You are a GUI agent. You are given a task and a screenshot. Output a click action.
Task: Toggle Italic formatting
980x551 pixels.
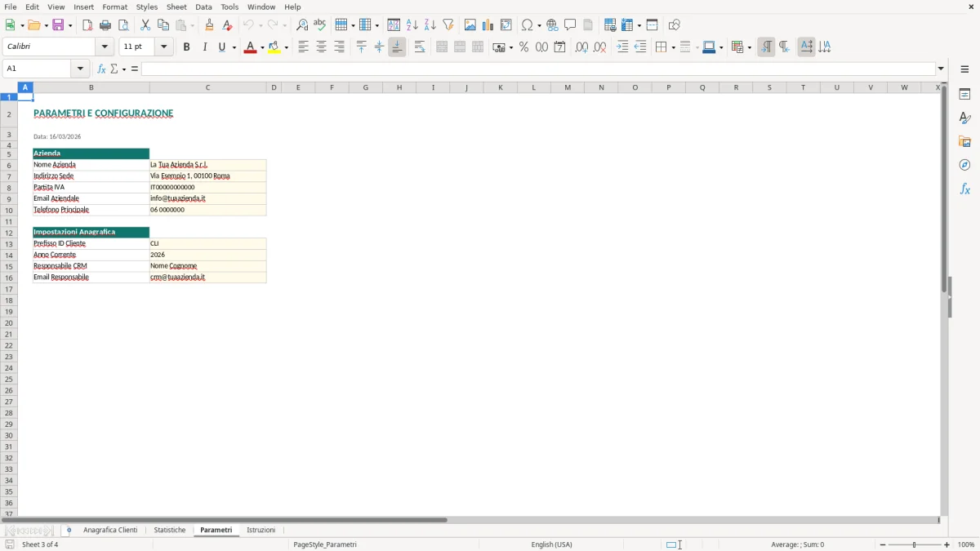click(x=205, y=47)
